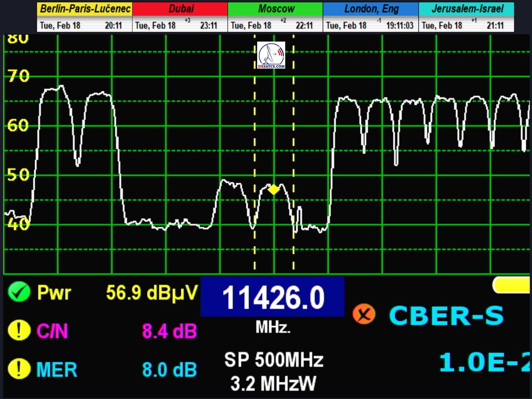Click the 56.9 dBµV power reading

[151, 293]
